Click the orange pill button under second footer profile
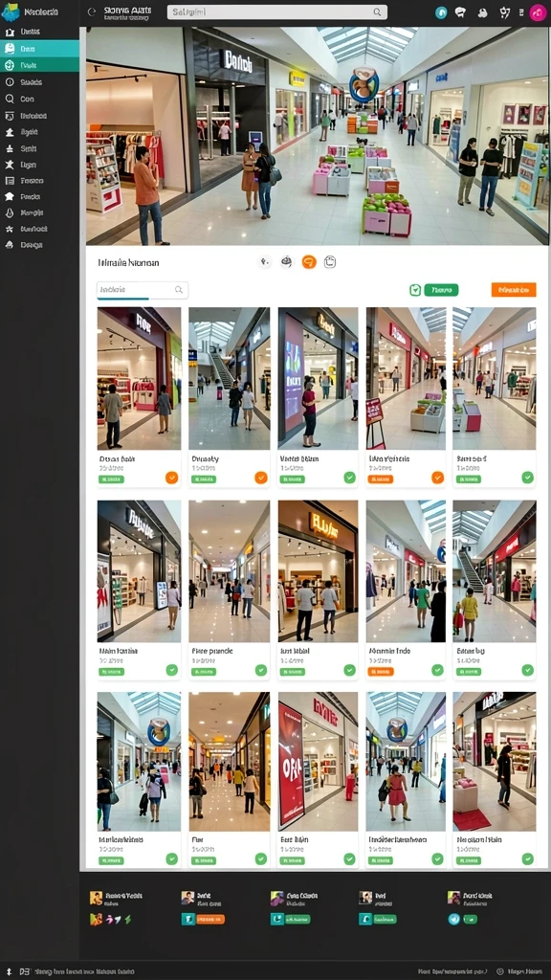Screen dimensions: 551x980 click(x=209, y=920)
